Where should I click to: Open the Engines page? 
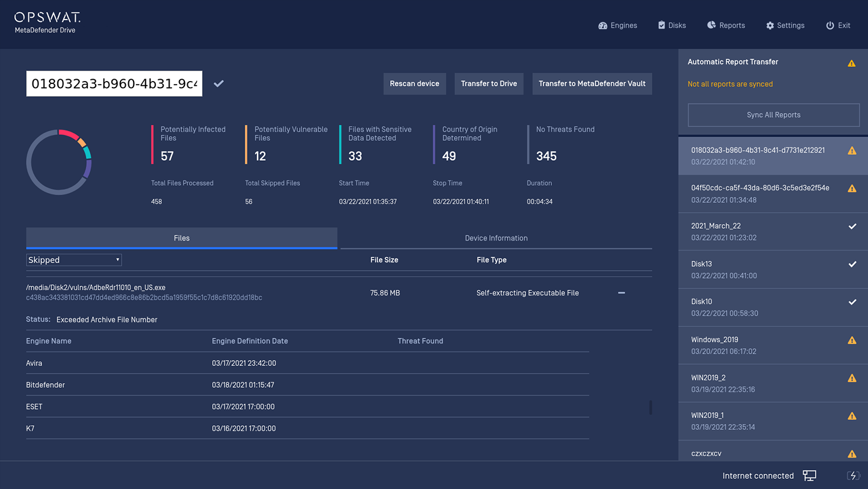click(617, 25)
